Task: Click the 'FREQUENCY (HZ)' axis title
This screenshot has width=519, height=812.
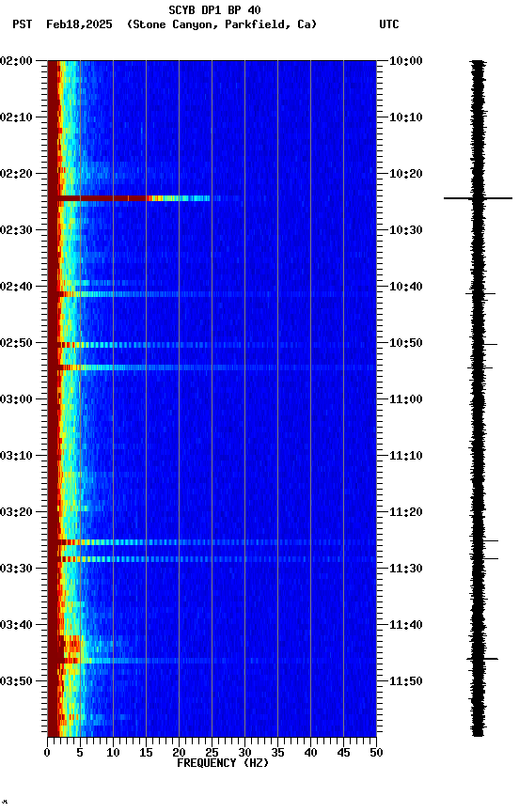Action: [x=223, y=763]
